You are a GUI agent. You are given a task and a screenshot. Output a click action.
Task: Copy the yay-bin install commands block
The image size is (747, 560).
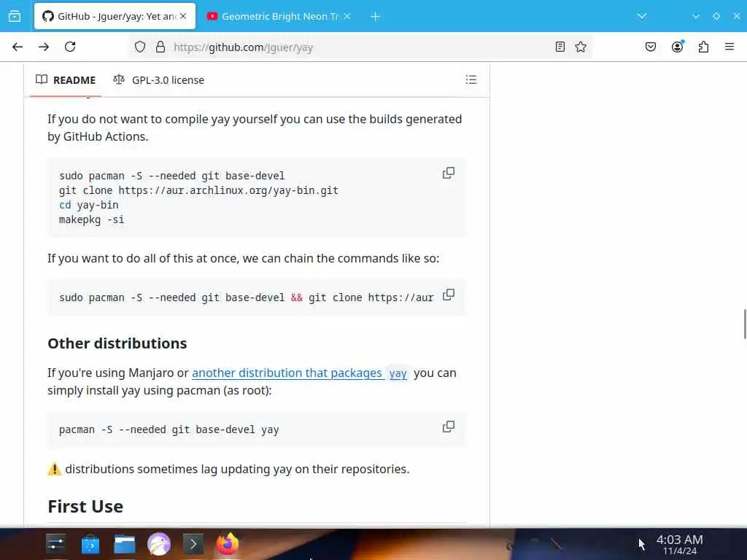pos(449,173)
